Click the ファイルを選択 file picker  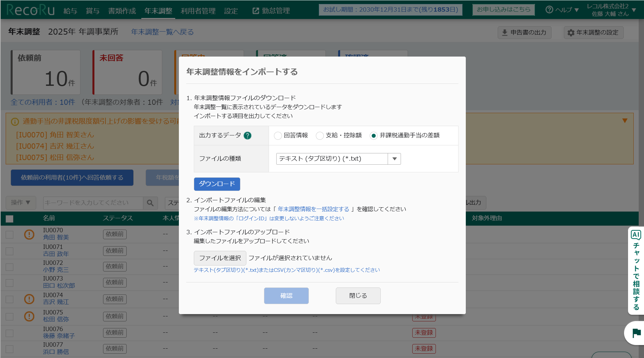[220, 258]
